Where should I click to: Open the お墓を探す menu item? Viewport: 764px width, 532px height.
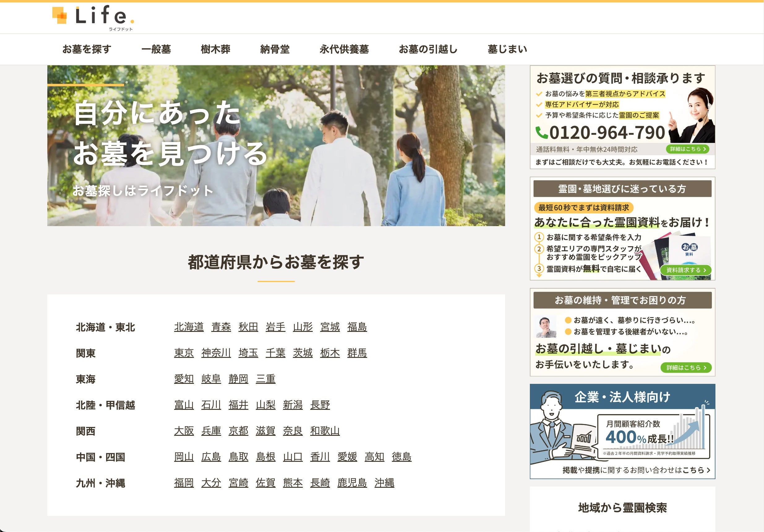pos(87,49)
